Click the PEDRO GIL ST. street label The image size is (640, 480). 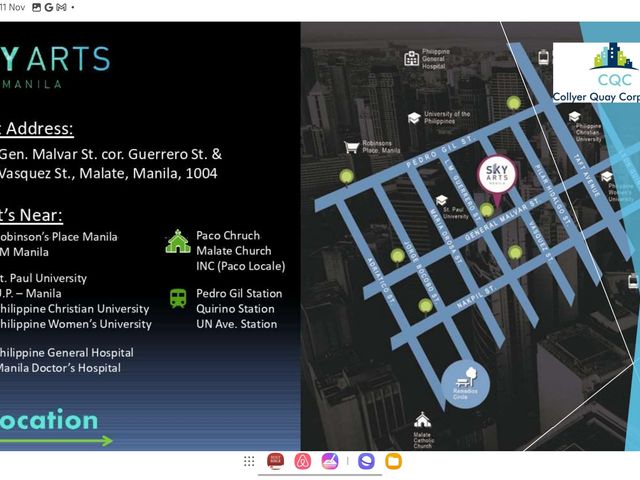440,152
